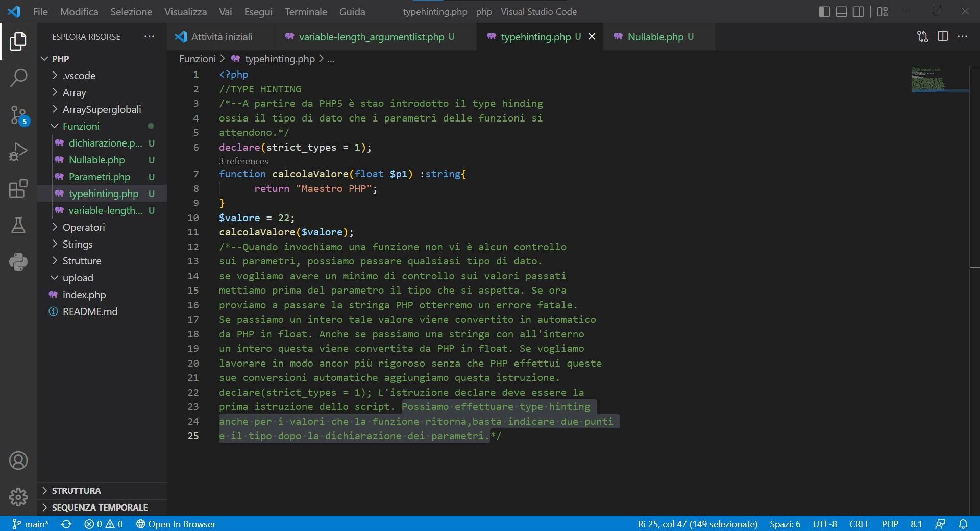Expand the Strings folder
The image size is (980, 531).
coord(102,244)
